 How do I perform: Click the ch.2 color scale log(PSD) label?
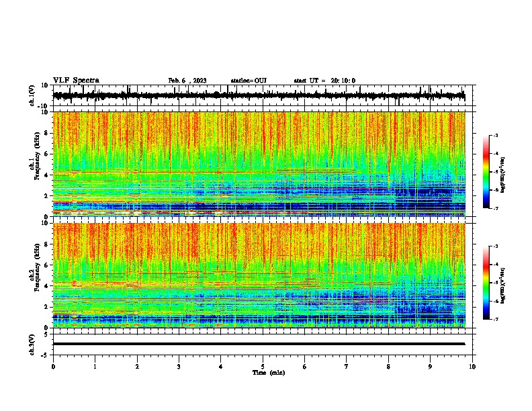[x=502, y=285]
